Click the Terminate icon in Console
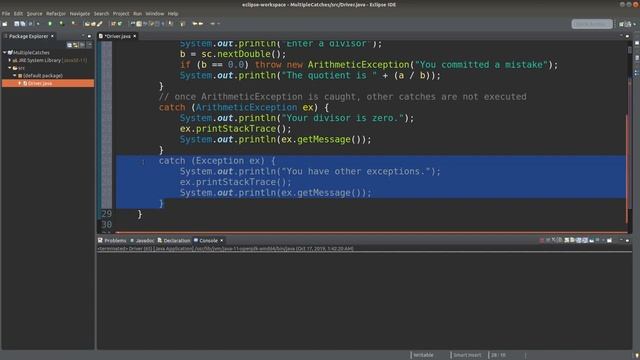This screenshot has width=640, height=360. (542, 240)
